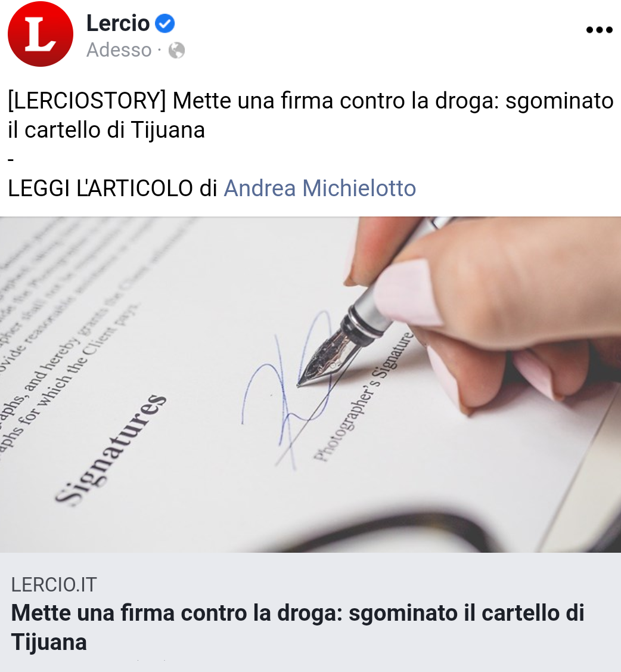Click the Photographer's Signature label in photo
621x672 pixels.
point(364,397)
